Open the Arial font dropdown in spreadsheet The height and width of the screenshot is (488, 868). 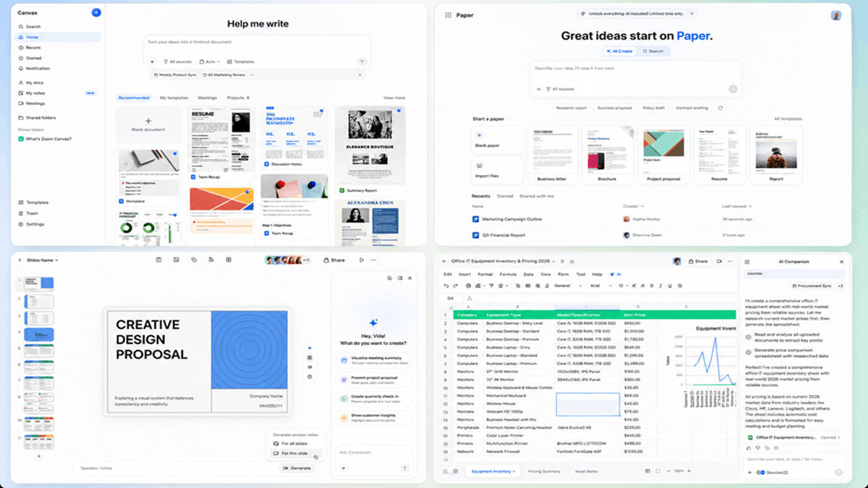pos(600,286)
